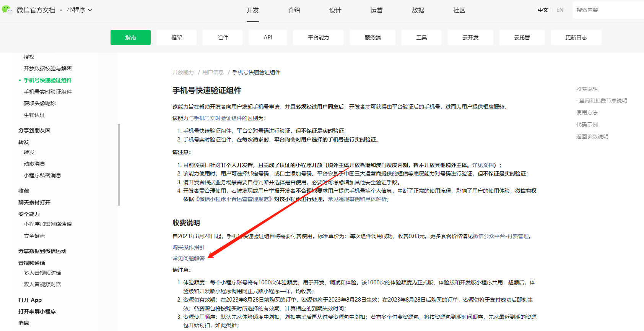Open 手机号实时验证组件 sidebar item
Viewport: 644px width, 331px height.
click(48, 92)
